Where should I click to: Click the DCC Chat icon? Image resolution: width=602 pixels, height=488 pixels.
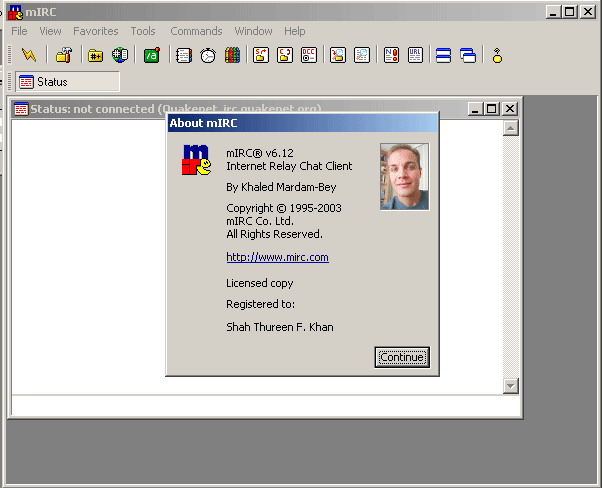[x=285, y=55]
